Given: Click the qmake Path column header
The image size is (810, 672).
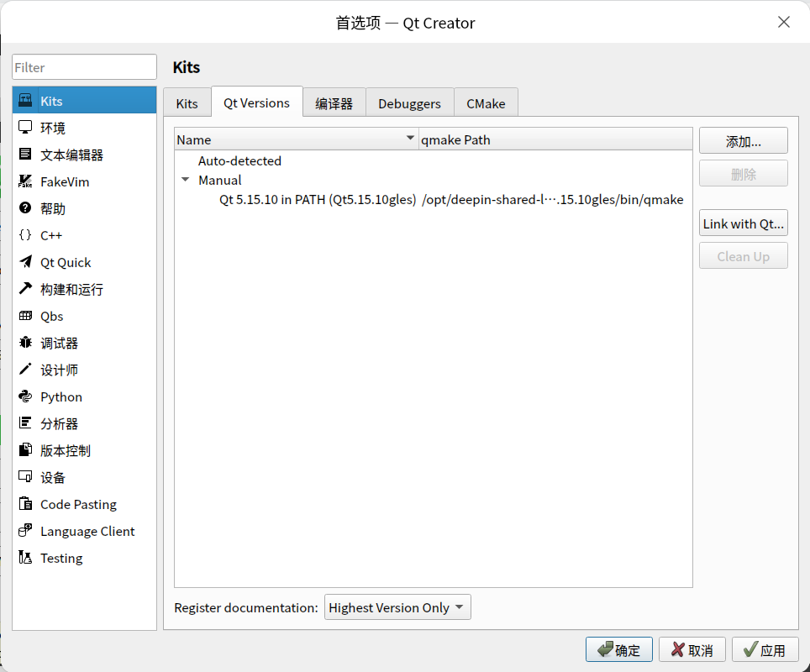Looking at the screenshot, I should click(x=555, y=139).
